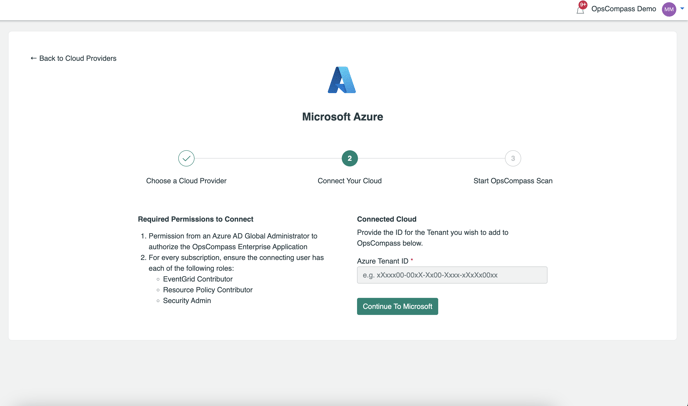The width and height of the screenshot is (688, 406).
Task: Click the Connect Your Cloud step label
Action: click(x=350, y=181)
